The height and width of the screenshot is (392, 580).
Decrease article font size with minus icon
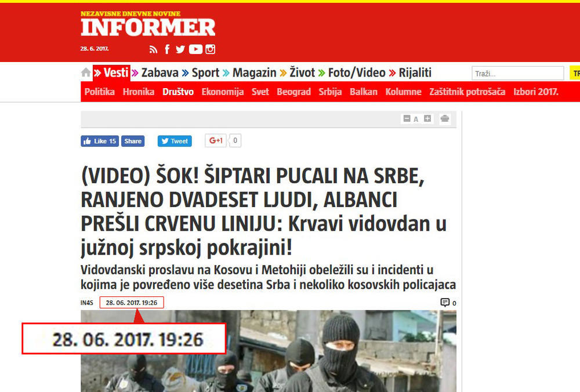[x=407, y=119]
